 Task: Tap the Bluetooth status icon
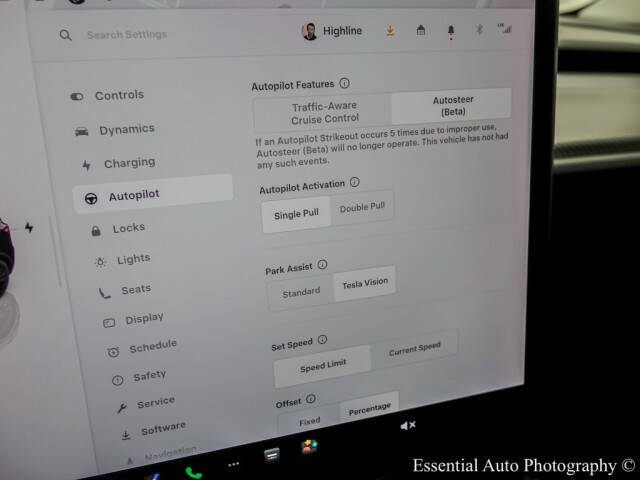click(478, 31)
